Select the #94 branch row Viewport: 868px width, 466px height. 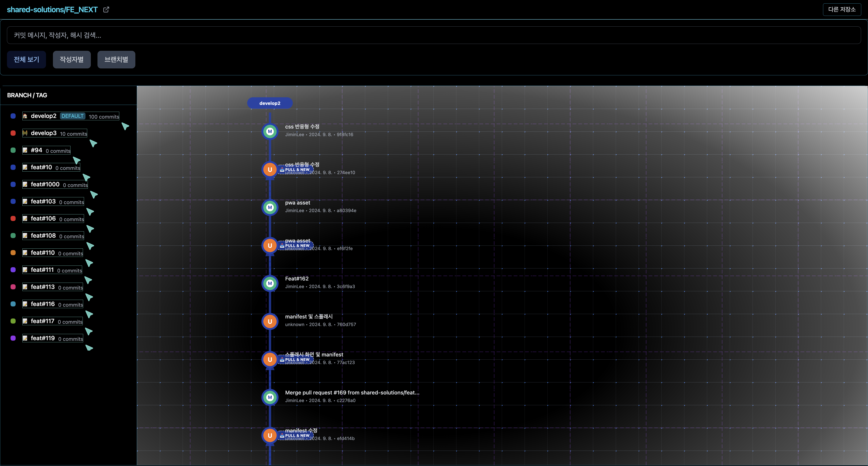pyautogui.click(x=46, y=150)
